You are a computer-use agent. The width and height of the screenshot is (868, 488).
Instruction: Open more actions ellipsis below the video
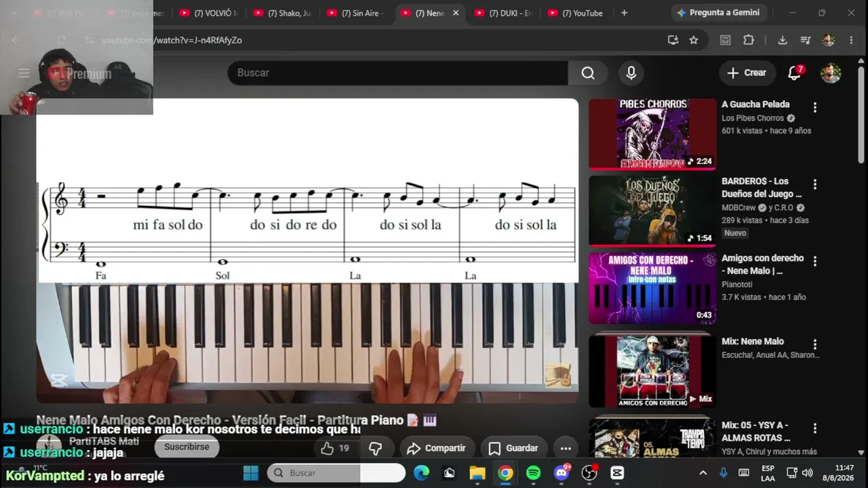pyautogui.click(x=566, y=448)
